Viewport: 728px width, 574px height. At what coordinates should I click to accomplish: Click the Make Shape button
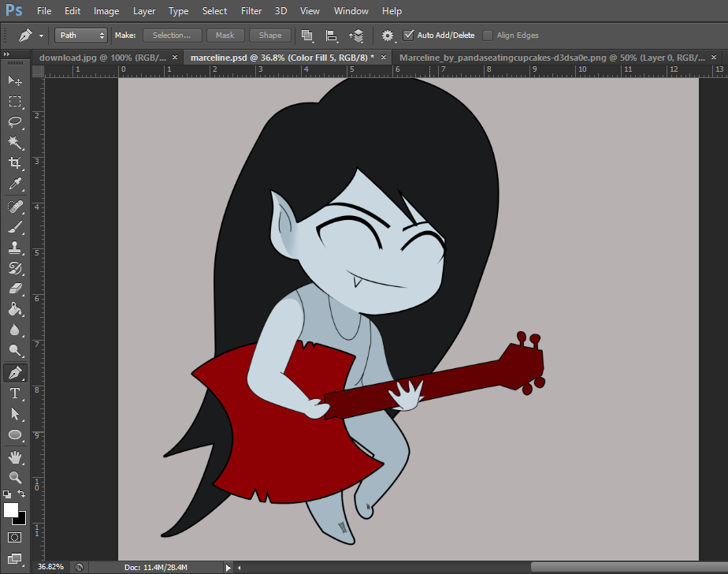pyautogui.click(x=270, y=35)
